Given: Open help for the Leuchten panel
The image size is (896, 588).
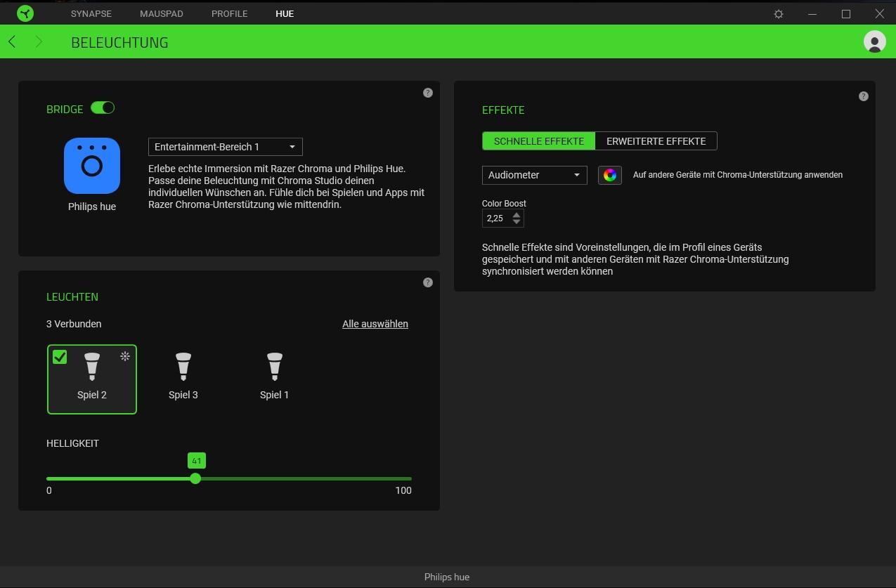Looking at the screenshot, I should (x=428, y=282).
